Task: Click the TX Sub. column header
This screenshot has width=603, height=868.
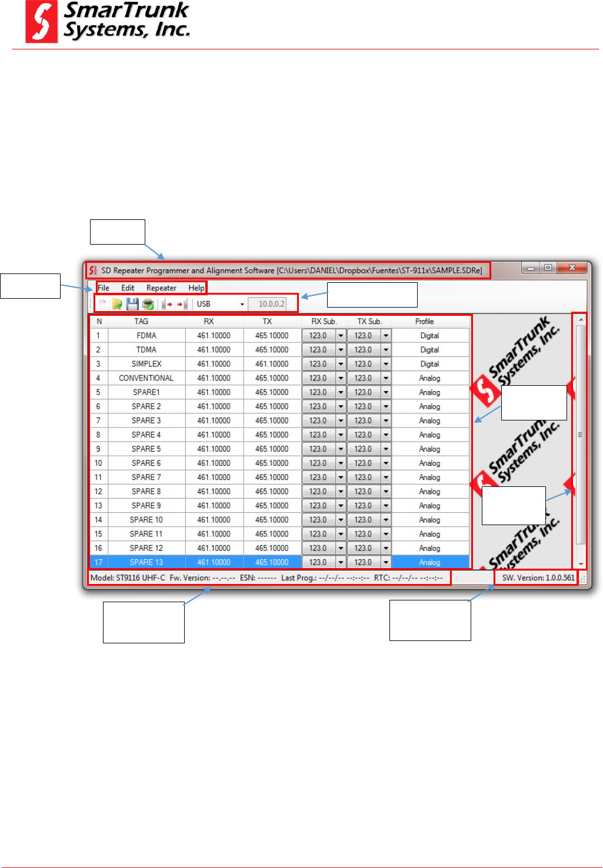Action: (x=369, y=322)
